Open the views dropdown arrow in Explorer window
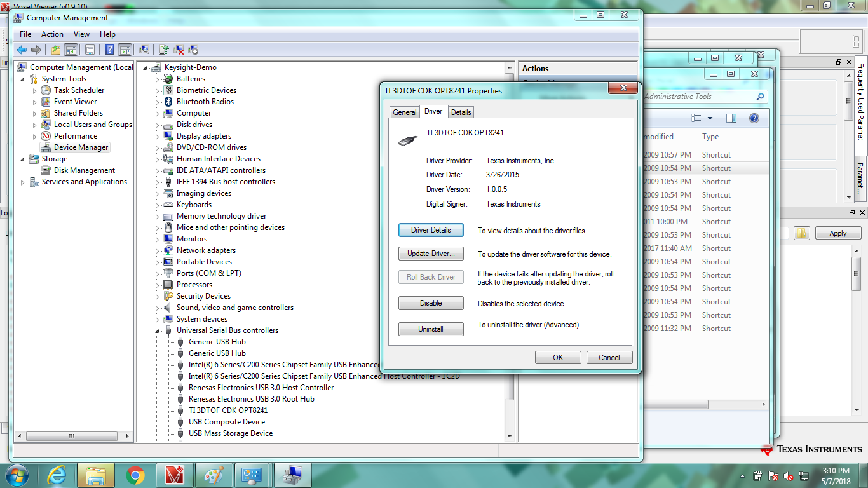Image resolution: width=868 pixels, height=488 pixels. (710, 118)
